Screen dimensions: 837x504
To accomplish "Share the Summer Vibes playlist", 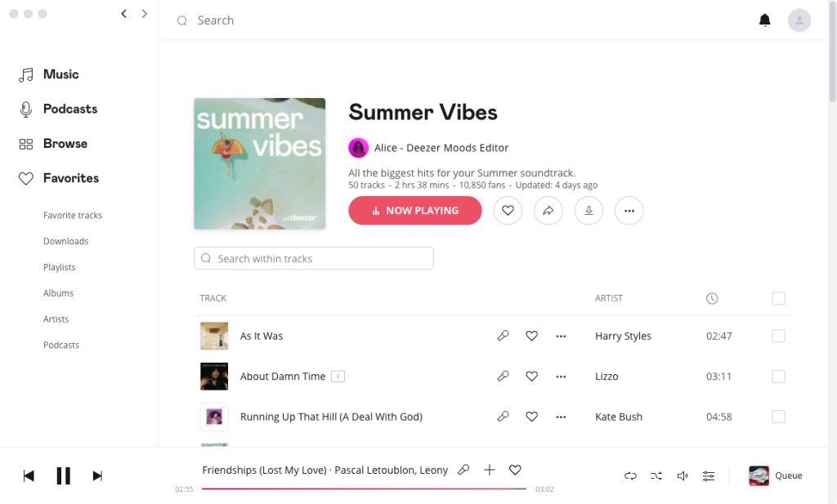I will (548, 211).
